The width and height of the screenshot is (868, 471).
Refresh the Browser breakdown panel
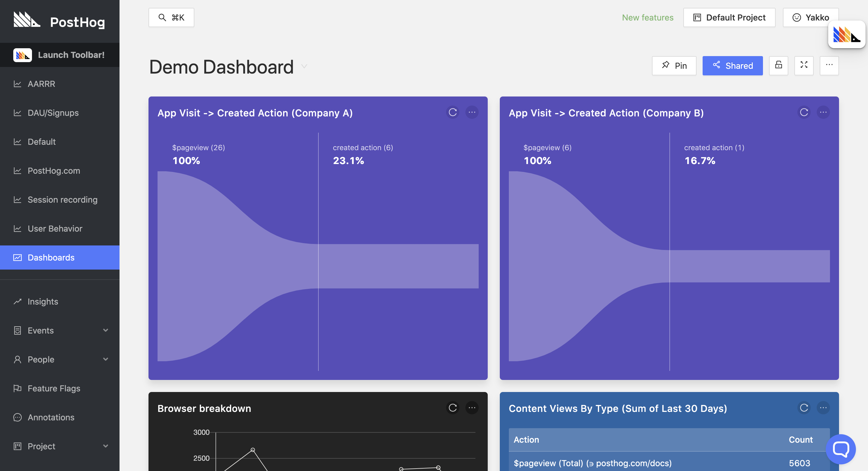point(452,408)
